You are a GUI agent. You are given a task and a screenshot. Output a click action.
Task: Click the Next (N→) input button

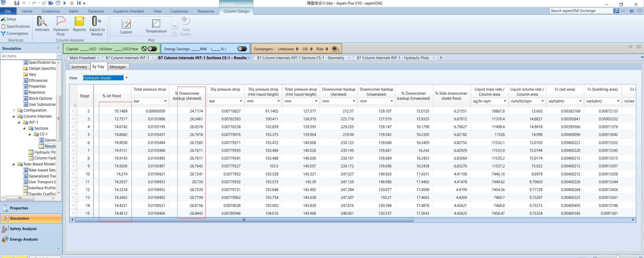click(51, 3)
